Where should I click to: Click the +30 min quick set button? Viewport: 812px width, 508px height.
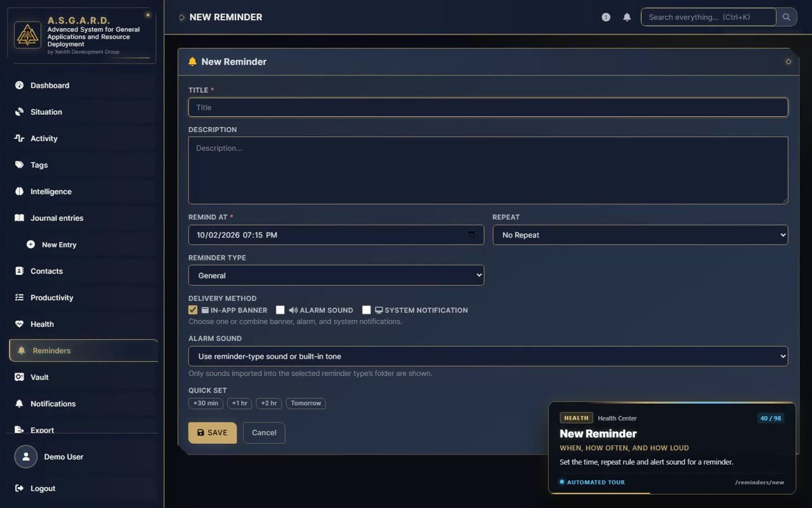point(206,403)
